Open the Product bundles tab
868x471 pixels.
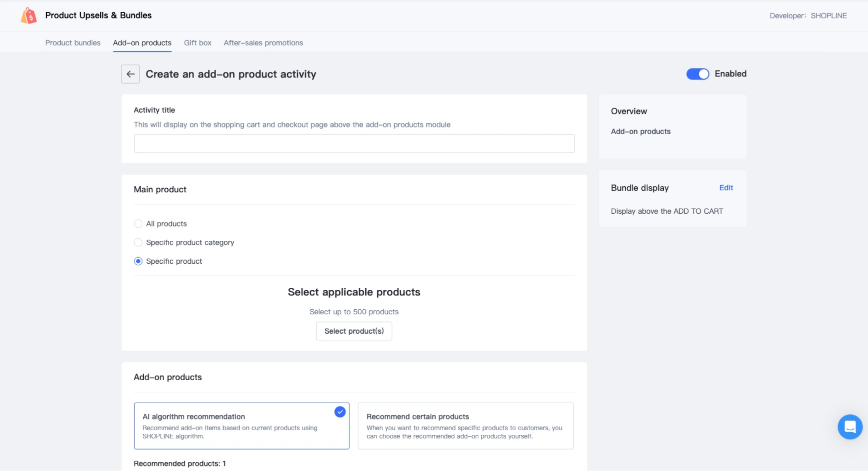pyautogui.click(x=73, y=43)
